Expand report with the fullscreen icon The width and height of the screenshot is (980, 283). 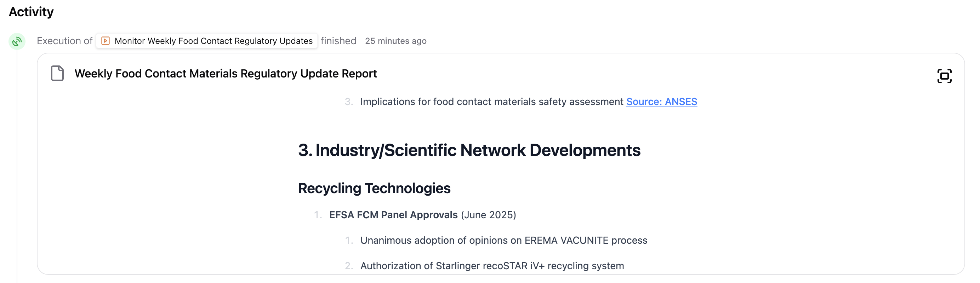point(944,76)
